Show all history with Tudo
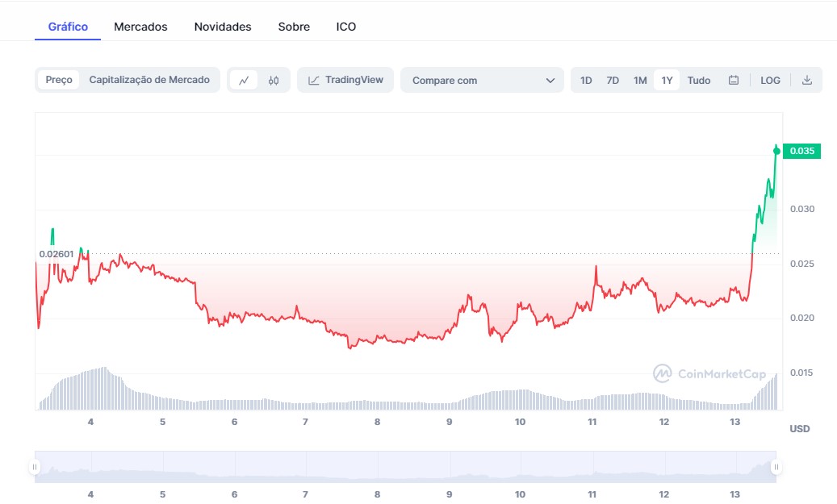Image resolution: width=837 pixels, height=504 pixels. point(699,81)
